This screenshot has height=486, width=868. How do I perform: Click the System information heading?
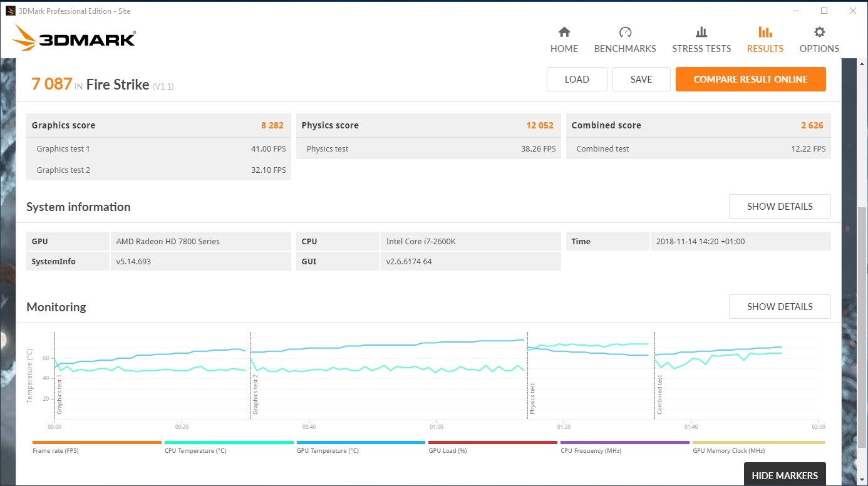click(x=78, y=207)
